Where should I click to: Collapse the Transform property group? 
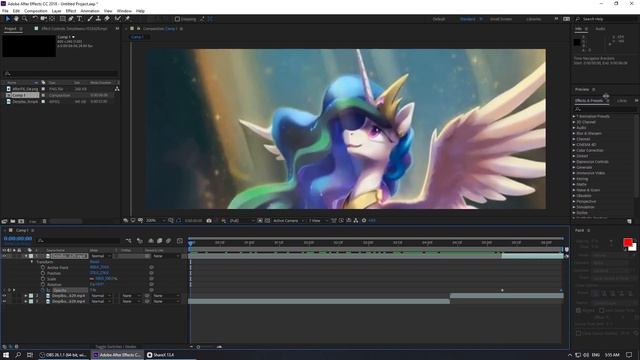pos(32,262)
